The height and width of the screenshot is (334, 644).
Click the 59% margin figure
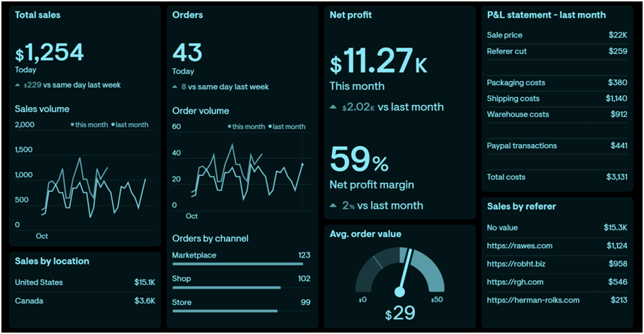tap(360, 159)
